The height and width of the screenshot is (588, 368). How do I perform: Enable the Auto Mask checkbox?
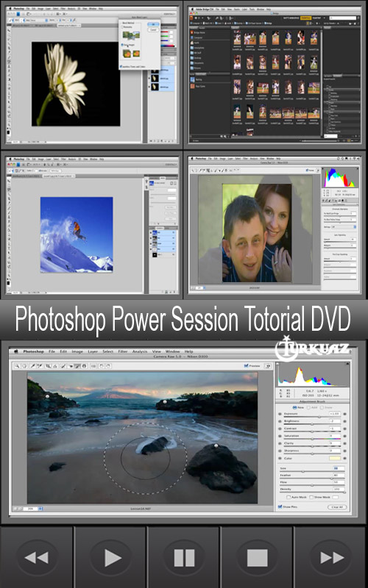pos(289,498)
